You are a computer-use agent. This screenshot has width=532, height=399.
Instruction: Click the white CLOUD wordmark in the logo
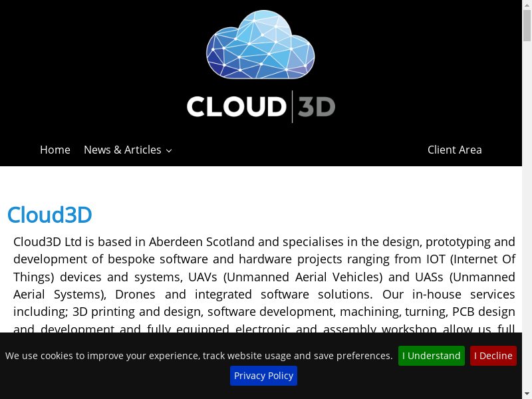[235, 107]
